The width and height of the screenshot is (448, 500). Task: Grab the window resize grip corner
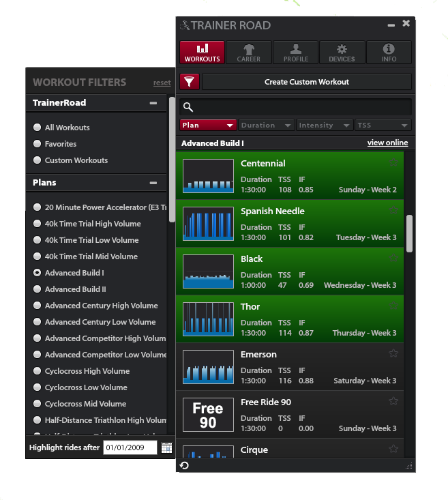(x=408, y=466)
